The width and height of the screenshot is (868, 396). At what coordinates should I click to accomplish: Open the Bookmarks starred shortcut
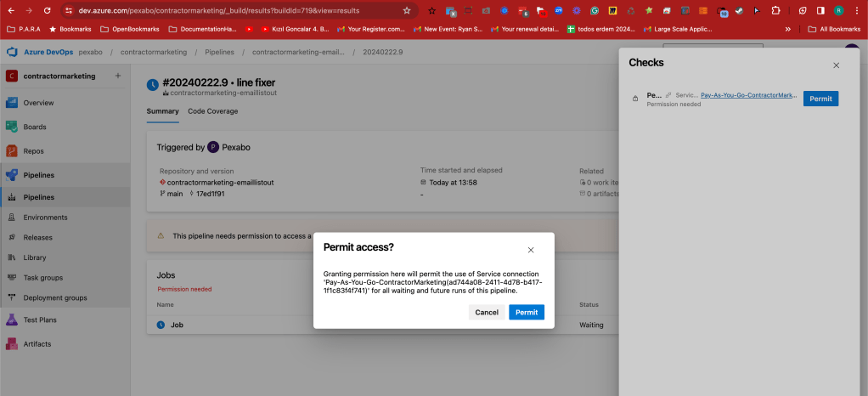click(70, 29)
